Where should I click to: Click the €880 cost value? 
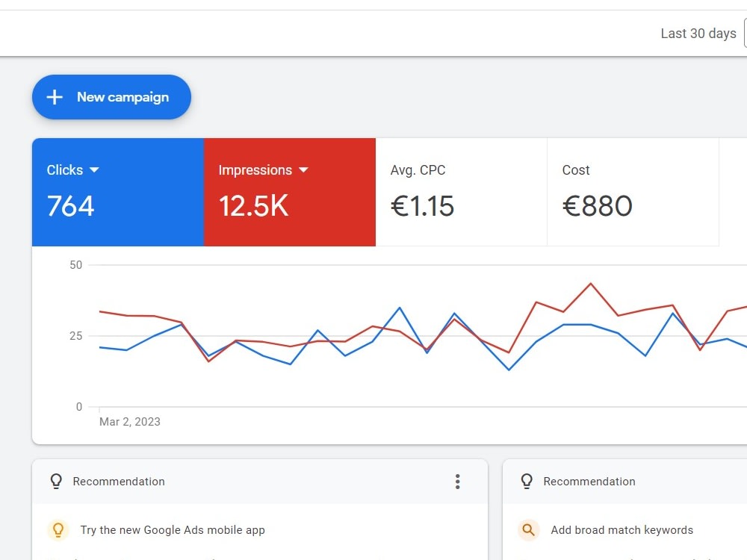click(x=598, y=206)
